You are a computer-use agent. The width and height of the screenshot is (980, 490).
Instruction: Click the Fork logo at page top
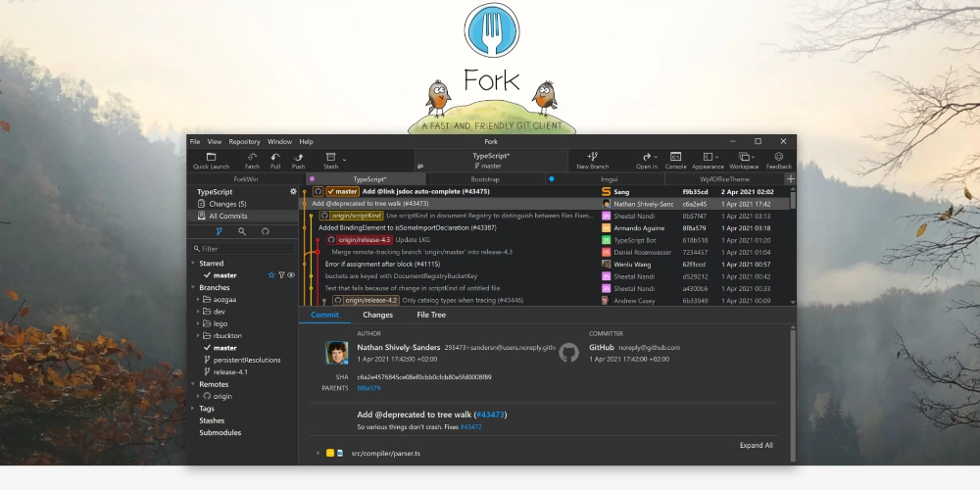[491, 30]
